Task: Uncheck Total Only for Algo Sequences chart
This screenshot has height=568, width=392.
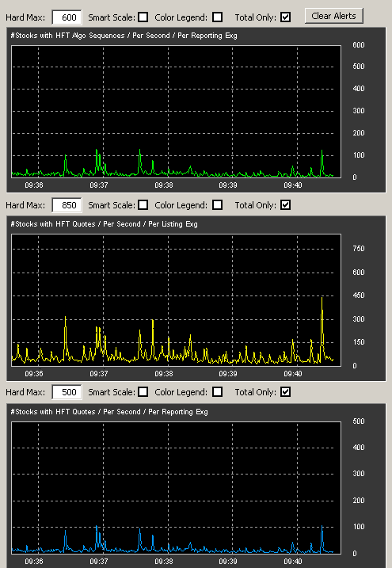Action: 285,17
